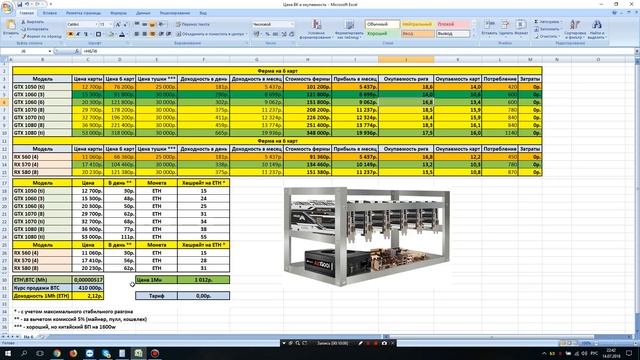Open the Calibri font name dropdown
The image size is (640, 360).
96,24
